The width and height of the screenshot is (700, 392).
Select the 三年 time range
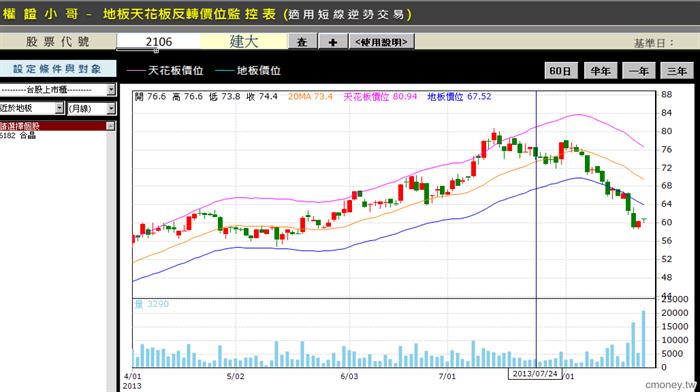click(x=677, y=71)
